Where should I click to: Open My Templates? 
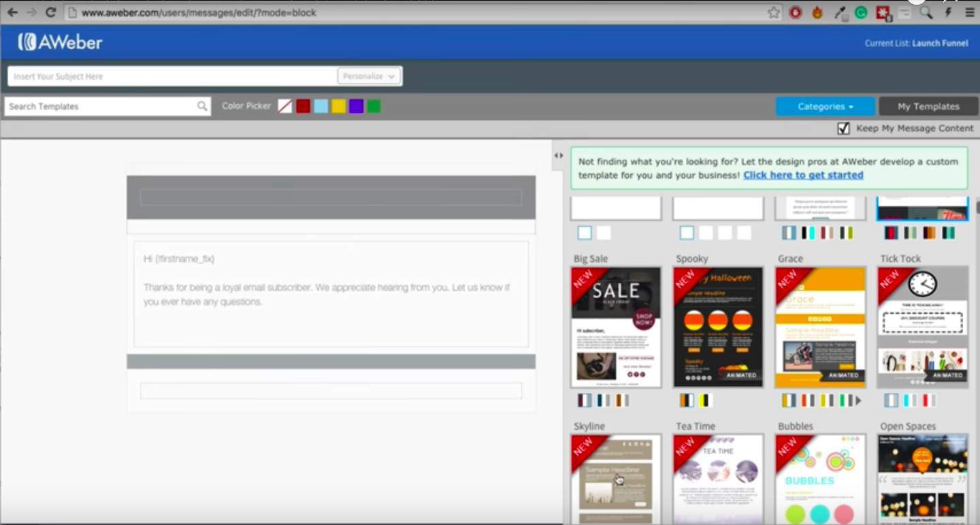(x=928, y=106)
